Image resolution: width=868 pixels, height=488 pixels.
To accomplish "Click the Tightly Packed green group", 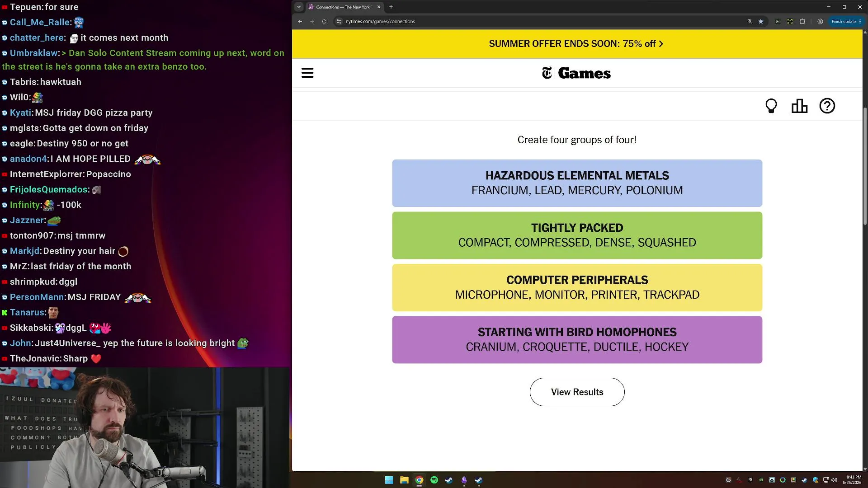I will click(x=577, y=235).
